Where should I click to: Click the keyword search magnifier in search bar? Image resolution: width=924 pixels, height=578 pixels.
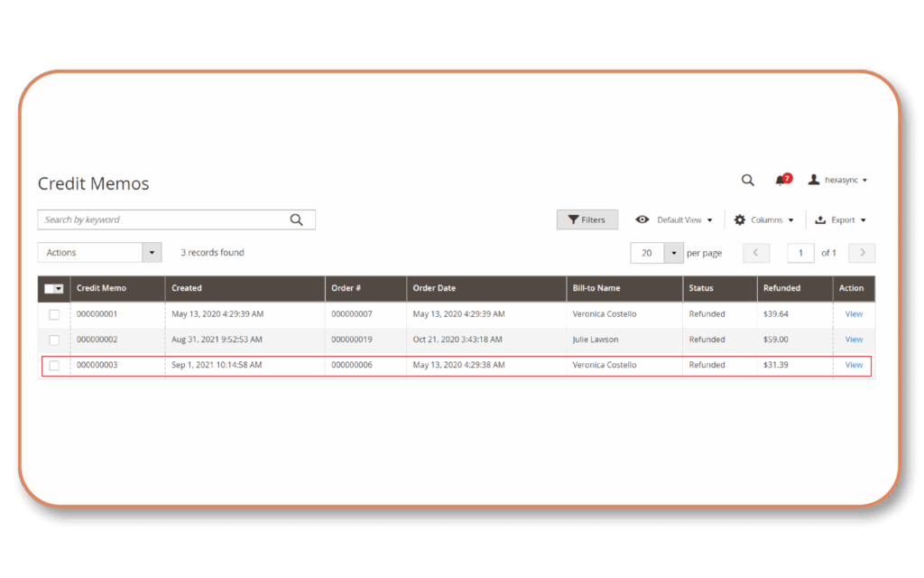point(297,219)
